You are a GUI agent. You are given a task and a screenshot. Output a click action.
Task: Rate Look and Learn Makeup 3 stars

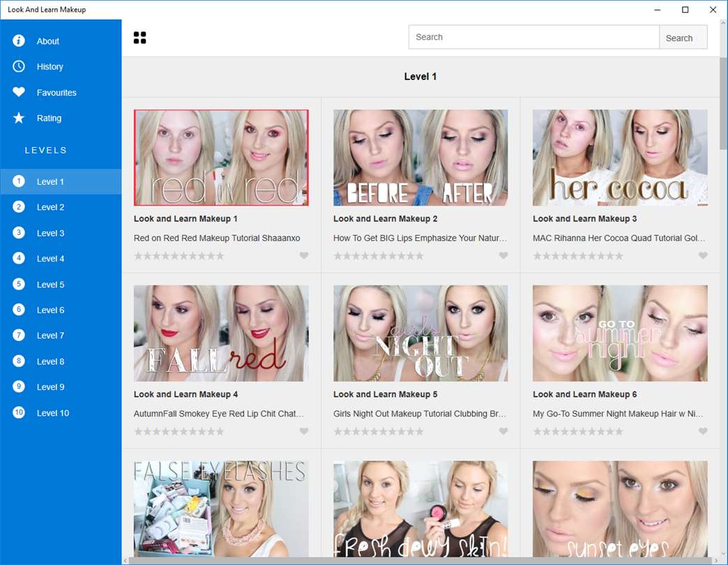pos(578,256)
